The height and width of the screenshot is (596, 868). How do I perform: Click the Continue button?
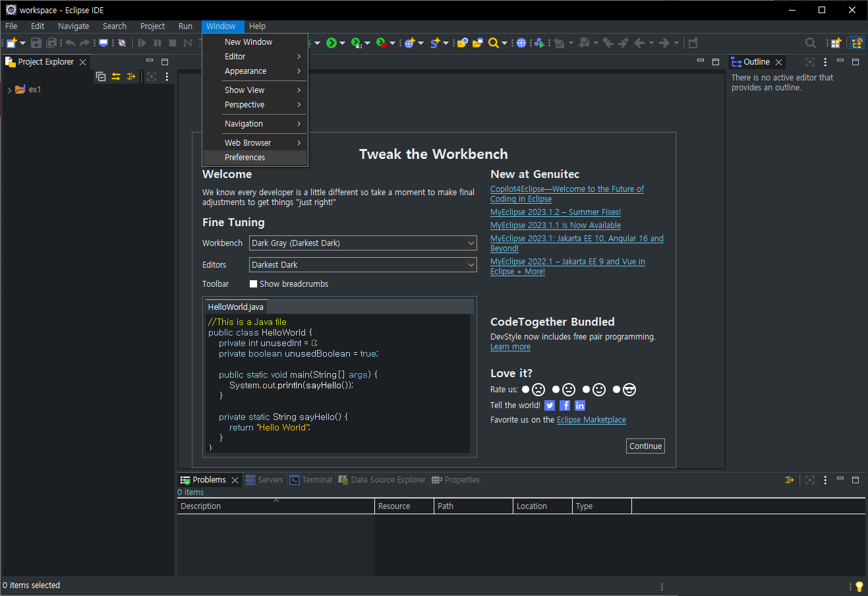(x=645, y=446)
